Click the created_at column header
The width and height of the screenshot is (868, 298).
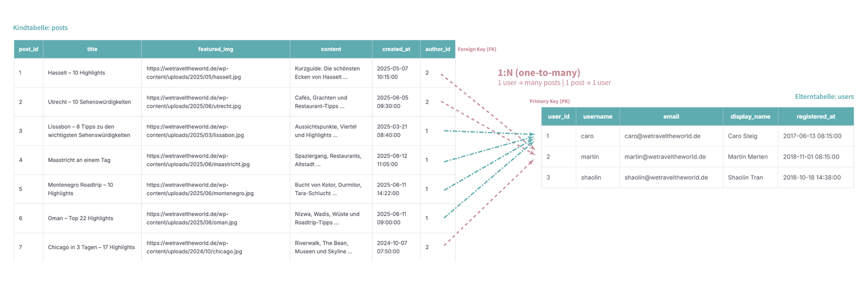point(396,49)
